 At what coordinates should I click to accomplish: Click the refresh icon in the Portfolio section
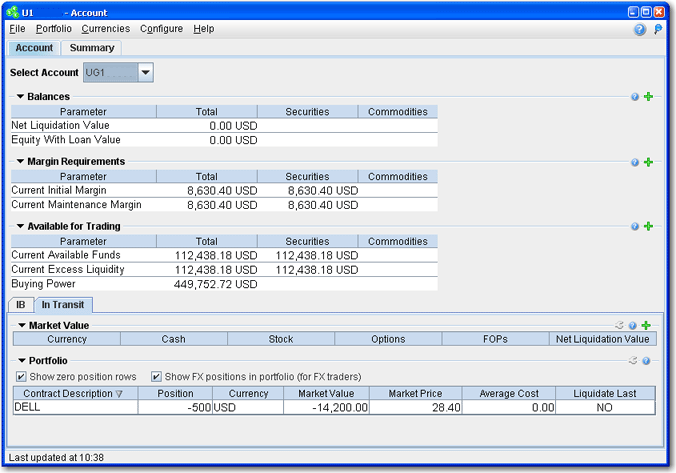[x=633, y=360]
